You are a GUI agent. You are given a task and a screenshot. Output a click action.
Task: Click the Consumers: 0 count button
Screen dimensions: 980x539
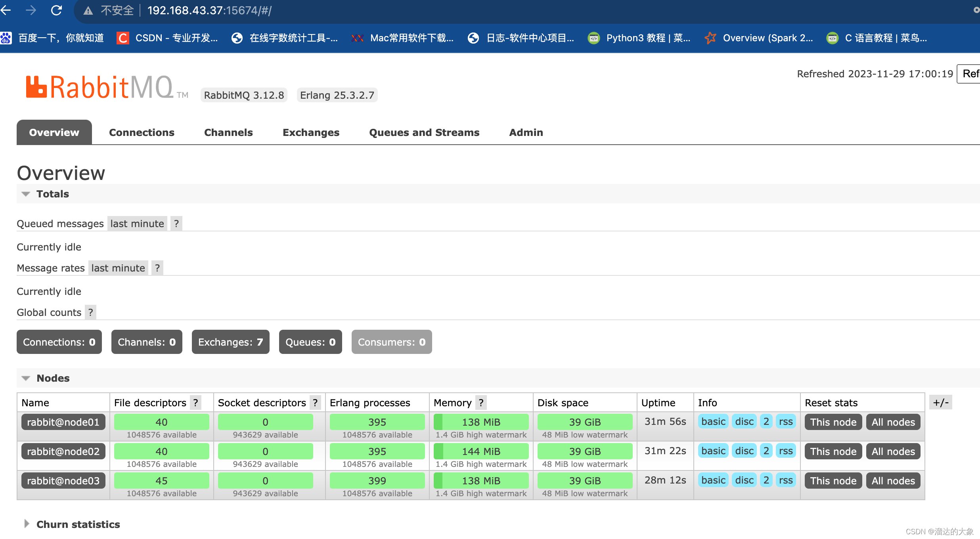pos(392,342)
